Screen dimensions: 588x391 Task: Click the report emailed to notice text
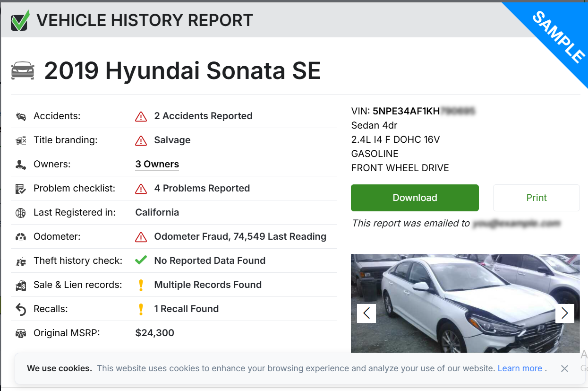point(456,224)
